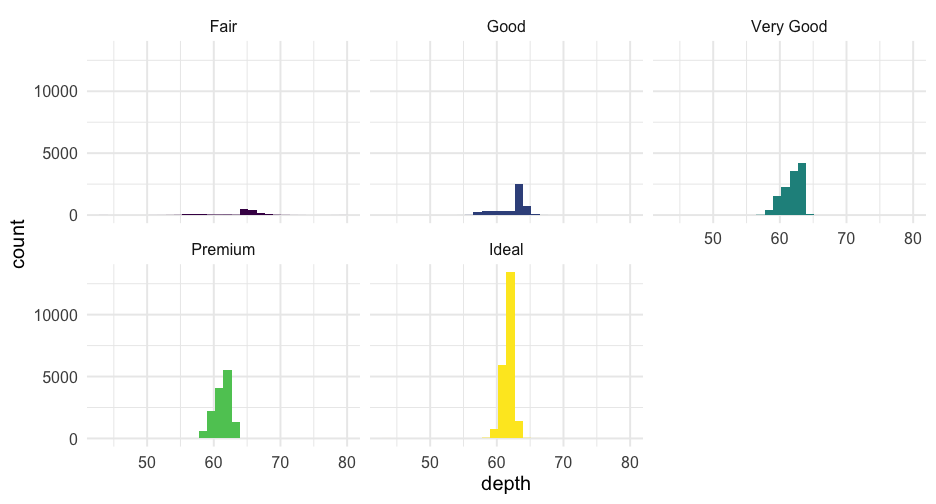Click the Very Good facet title
This screenshot has height=504, width=936.
pos(788,27)
